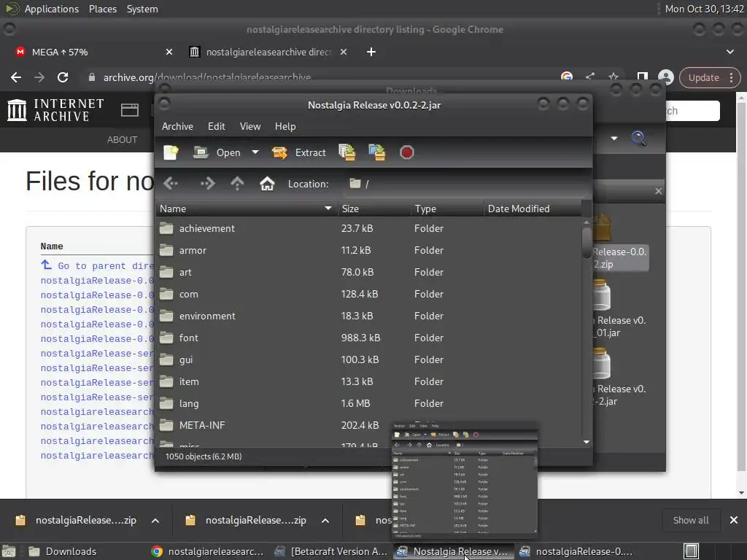Go to archive home location
This screenshot has height=560, width=747.
pyautogui.click(x=267, y=183)
